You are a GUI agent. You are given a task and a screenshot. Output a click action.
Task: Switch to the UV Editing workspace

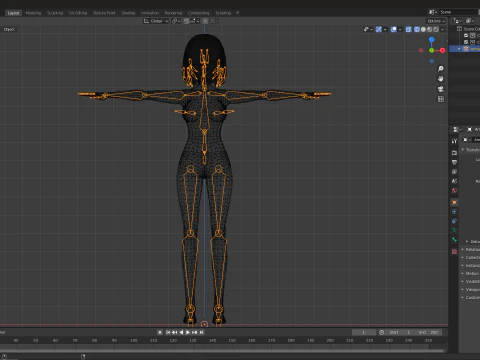coord(78,13)
